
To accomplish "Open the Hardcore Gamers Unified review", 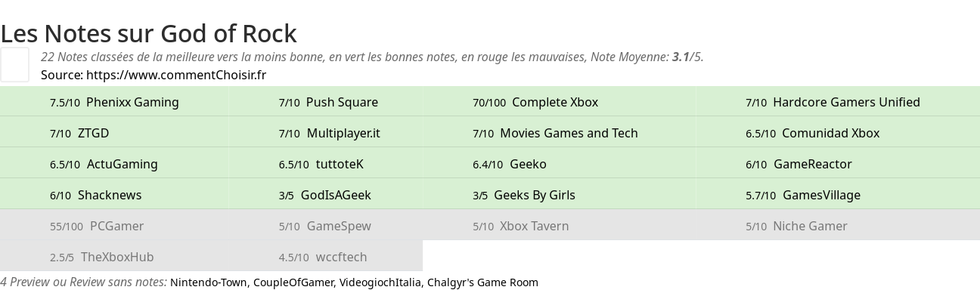I will (833, 102).
